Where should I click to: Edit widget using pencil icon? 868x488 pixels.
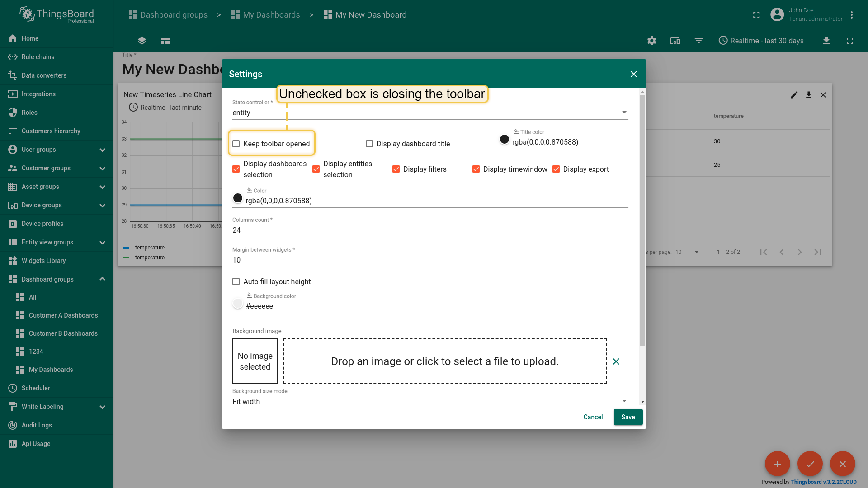[794, 95]
